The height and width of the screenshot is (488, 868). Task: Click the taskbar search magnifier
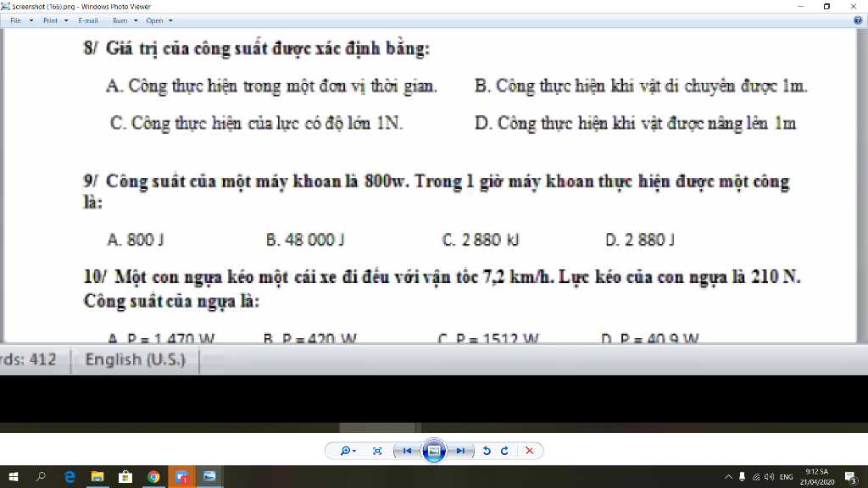coord(41,476)
